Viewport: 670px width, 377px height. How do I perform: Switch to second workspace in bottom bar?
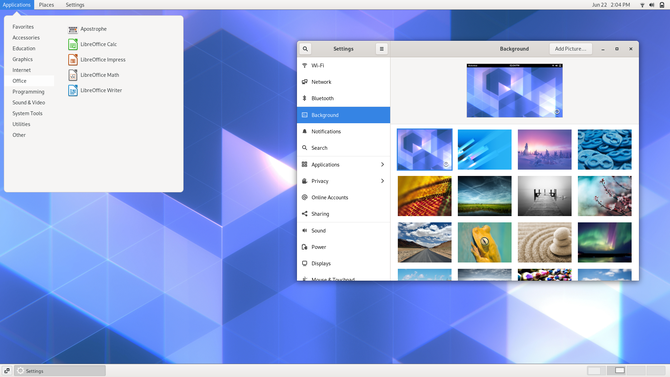[616, 371]
